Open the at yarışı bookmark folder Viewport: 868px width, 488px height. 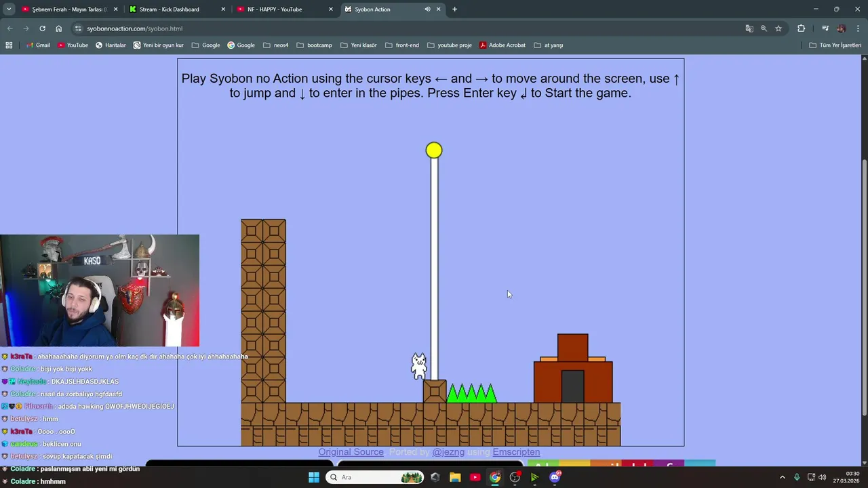pyautogui.click(x=549, y=45)
